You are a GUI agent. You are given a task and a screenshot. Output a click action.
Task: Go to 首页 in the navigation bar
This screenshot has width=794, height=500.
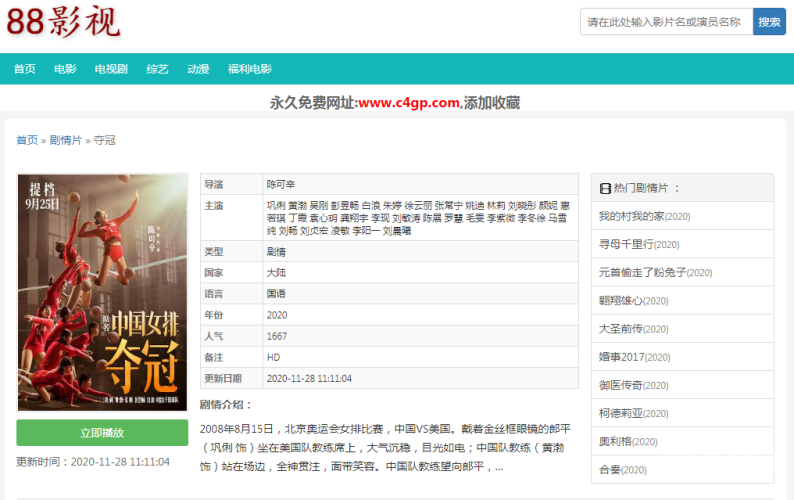pyautogui.click(x=24, y=69)
